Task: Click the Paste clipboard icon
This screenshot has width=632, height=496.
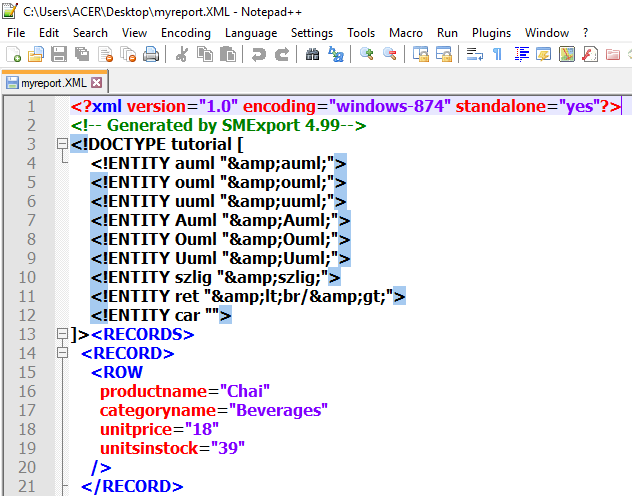Action: pos(226,54)
